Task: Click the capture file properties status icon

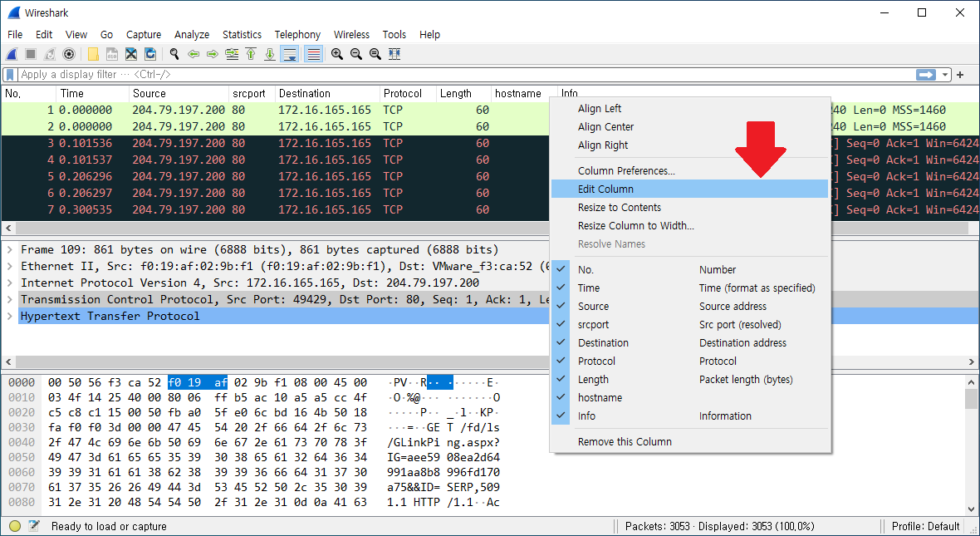Action: click(34, 526)
